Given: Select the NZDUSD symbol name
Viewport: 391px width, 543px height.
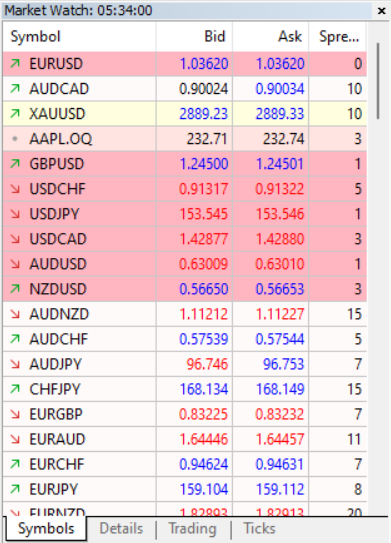Looking at the screenshot, I should pos(58,289).
